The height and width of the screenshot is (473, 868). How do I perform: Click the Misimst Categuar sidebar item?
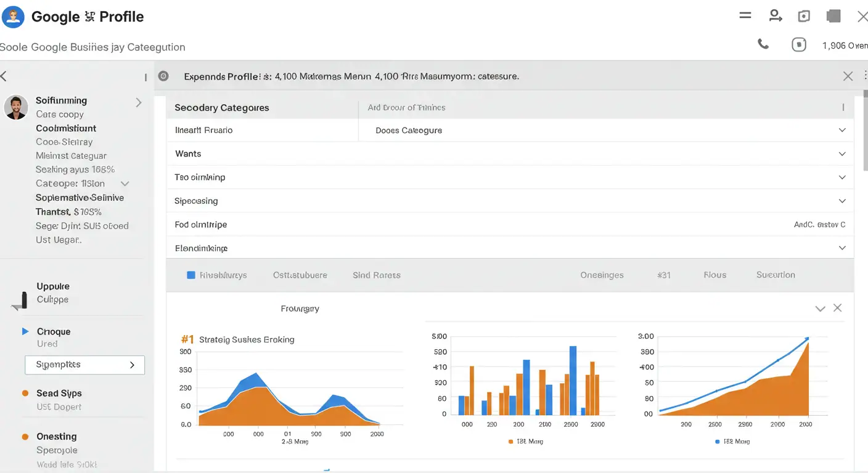tap(71, 156)
